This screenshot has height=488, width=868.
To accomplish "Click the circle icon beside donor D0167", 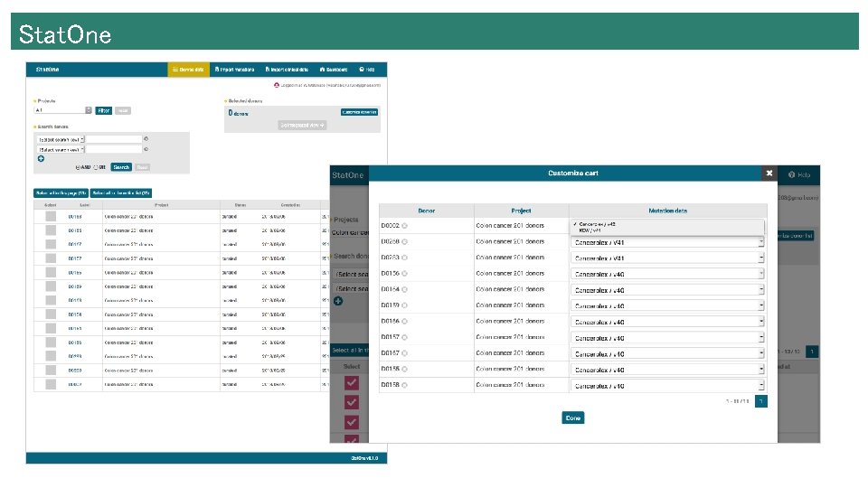I will click(405, 353).
